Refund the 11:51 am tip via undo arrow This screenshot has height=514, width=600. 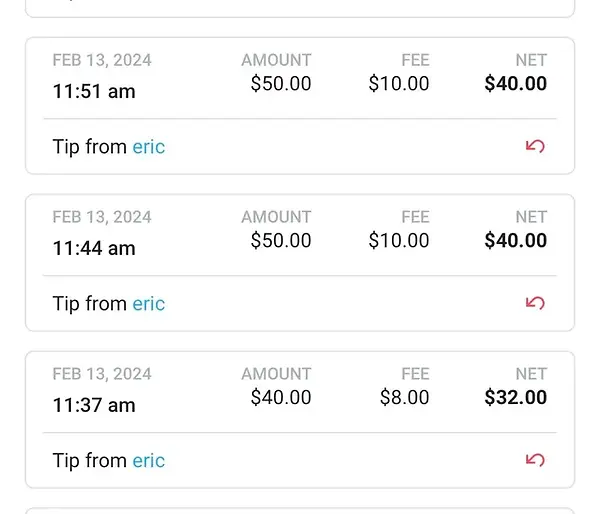535,146
